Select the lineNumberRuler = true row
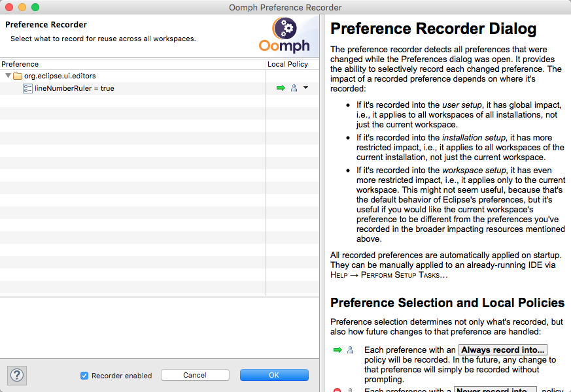 pos(159,88)
